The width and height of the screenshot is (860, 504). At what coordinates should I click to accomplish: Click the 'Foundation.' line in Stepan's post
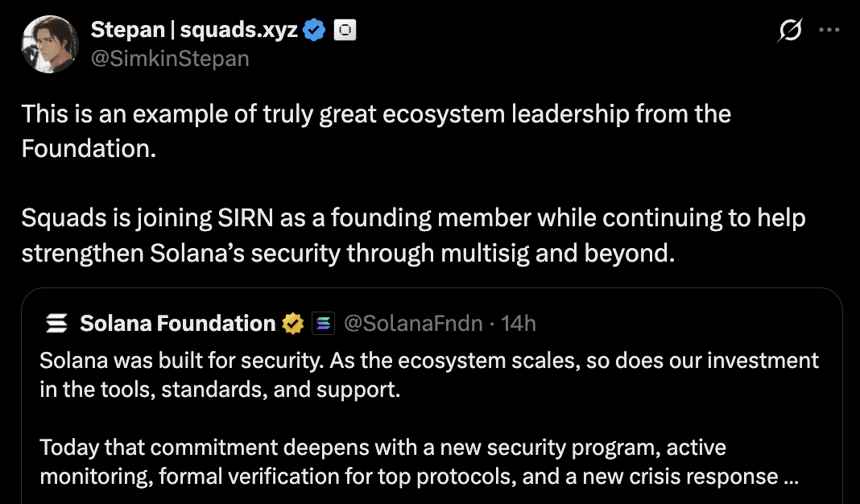click(x=89, y=149)
